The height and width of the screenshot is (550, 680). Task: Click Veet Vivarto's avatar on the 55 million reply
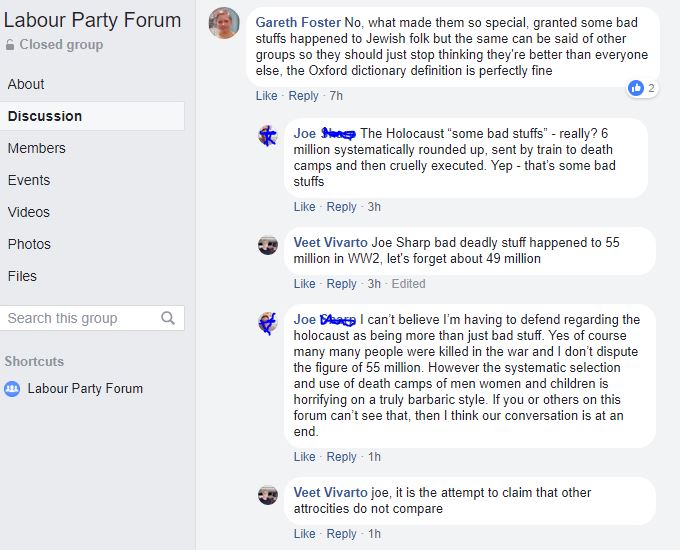pos(268,244)
